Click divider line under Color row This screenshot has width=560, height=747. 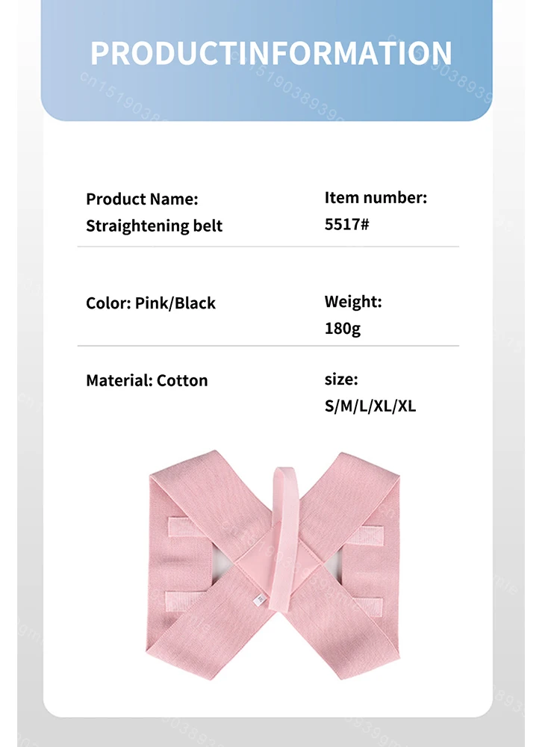coord(268,346)
